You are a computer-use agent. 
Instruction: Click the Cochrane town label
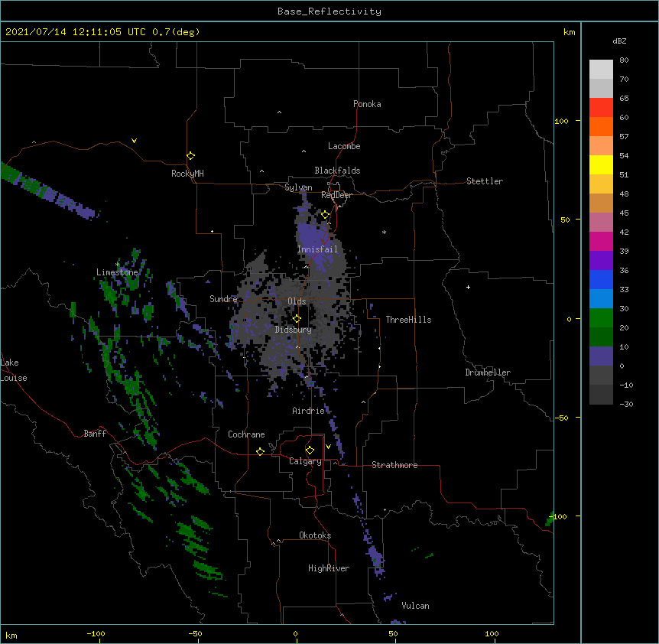(x=246, y=434)
